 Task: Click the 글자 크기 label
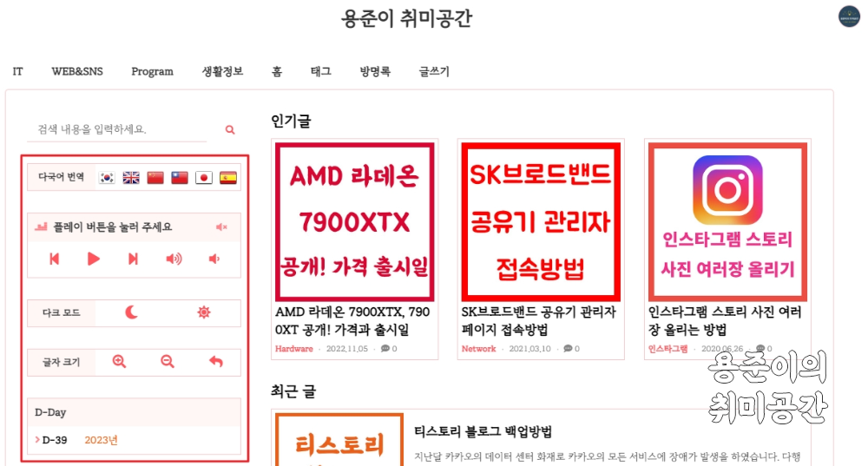click(61, 362)
